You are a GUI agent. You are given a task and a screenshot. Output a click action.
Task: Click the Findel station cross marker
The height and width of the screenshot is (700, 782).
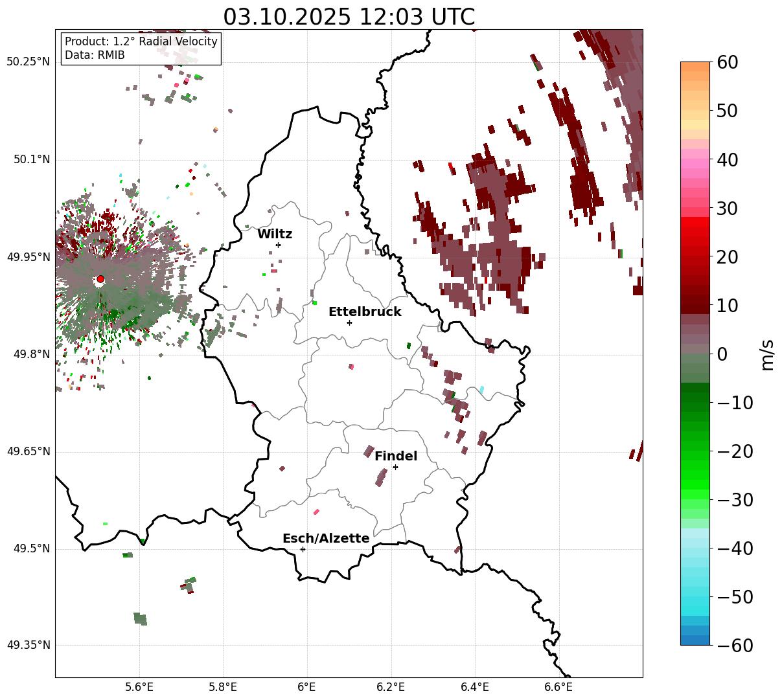pos(395,467)
